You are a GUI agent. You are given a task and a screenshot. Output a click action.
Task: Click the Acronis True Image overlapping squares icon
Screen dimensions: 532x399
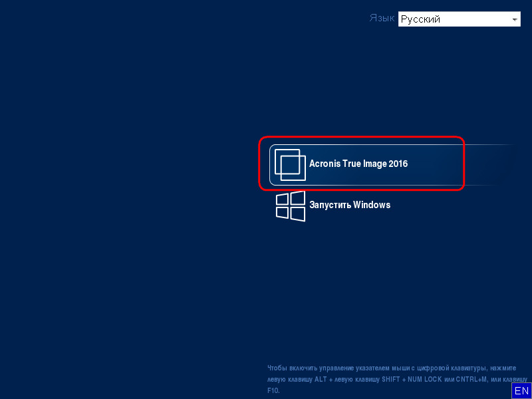290,165
